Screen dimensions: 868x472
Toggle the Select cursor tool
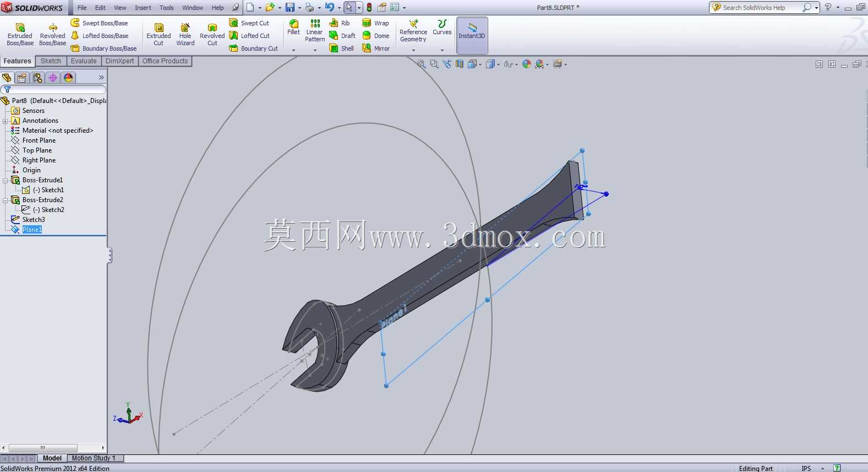point(349,8)
